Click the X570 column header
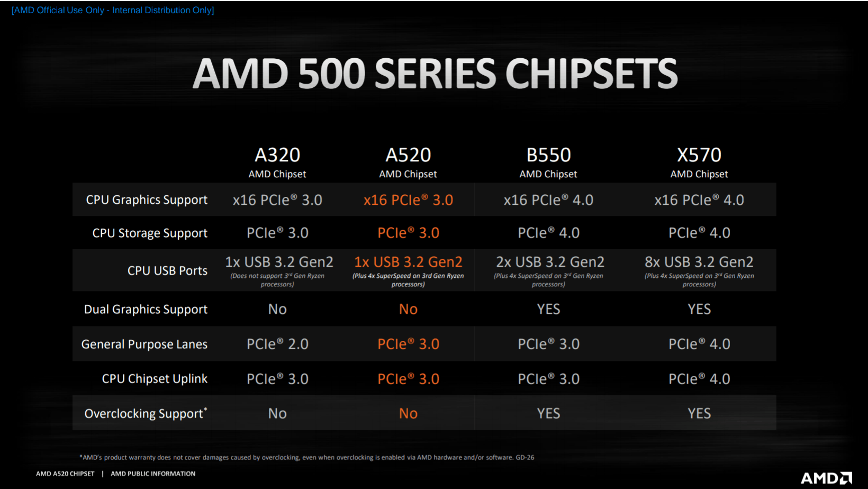The width and height of the screenshot is (868, 489). (x=699, y=155)
